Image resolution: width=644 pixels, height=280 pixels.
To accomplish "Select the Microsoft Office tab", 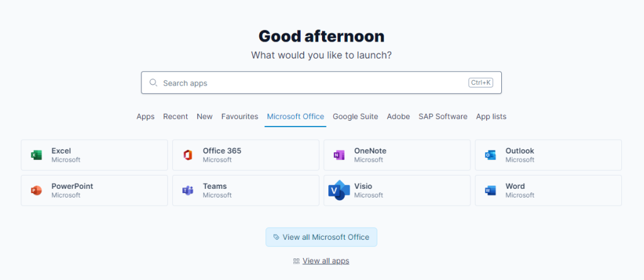I will [296, 116].
